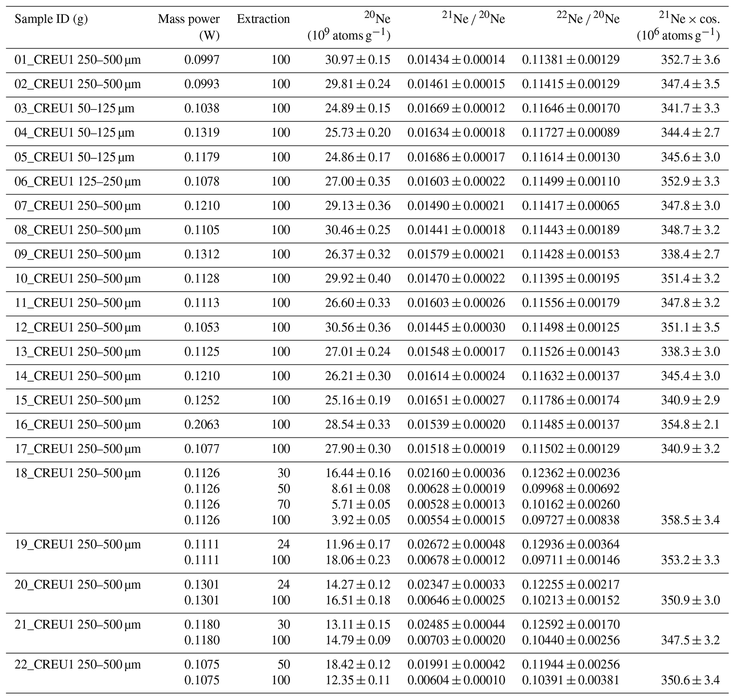Click the mass value 0.2063
Screen dimensions: 735x700
pos(202,424)
